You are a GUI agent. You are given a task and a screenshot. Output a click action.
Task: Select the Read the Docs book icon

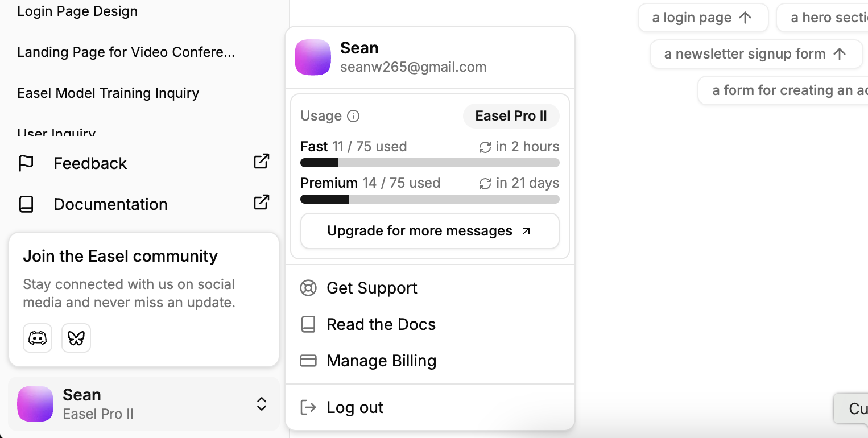(x=308, y=324)
